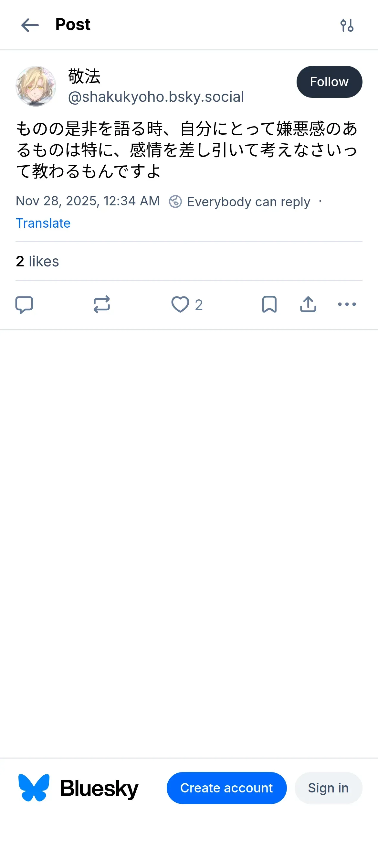The image size is (378, 868).
Task: Share the post via share icon
Action: pyautogui.click(x=308, y=305)
